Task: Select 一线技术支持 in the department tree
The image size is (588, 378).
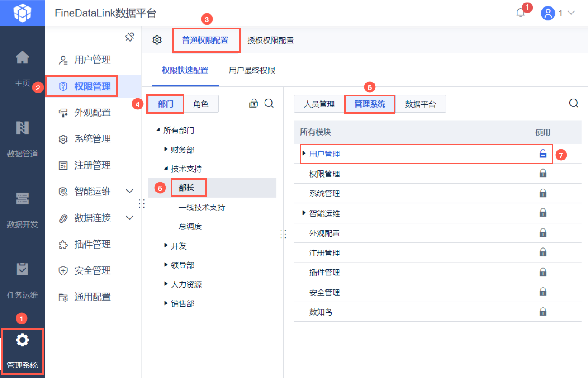Action: 202,207
